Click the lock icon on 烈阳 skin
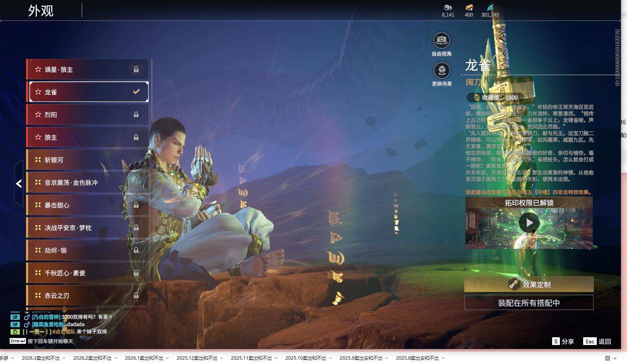This screenshot has width=627, height=364. (x=136, y=115)
